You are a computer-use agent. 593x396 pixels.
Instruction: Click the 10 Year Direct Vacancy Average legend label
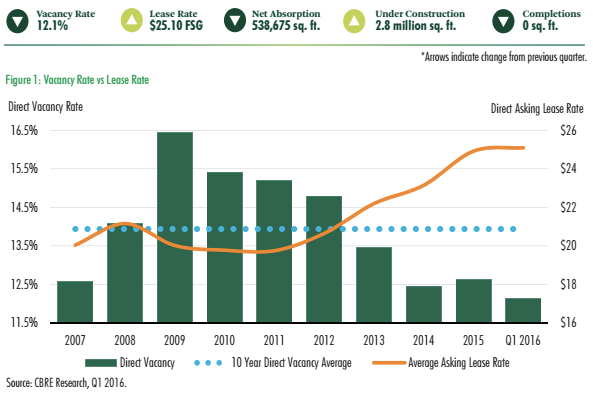(292, 363)
